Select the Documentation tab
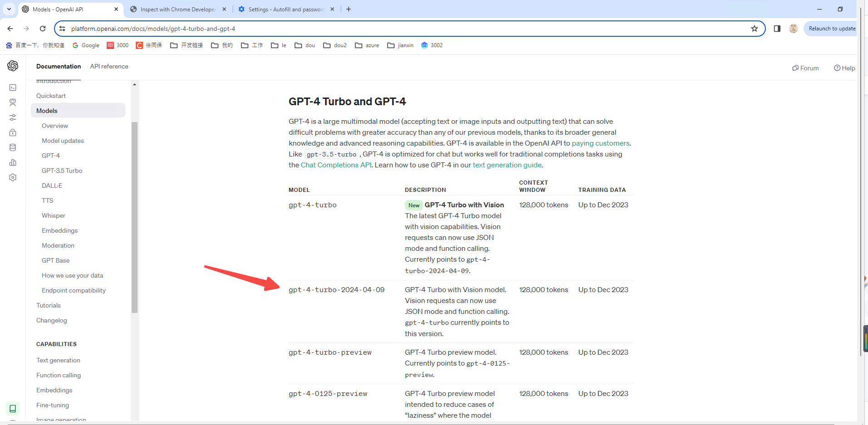The width and height of the screenshot is (868, 425). 59,66
